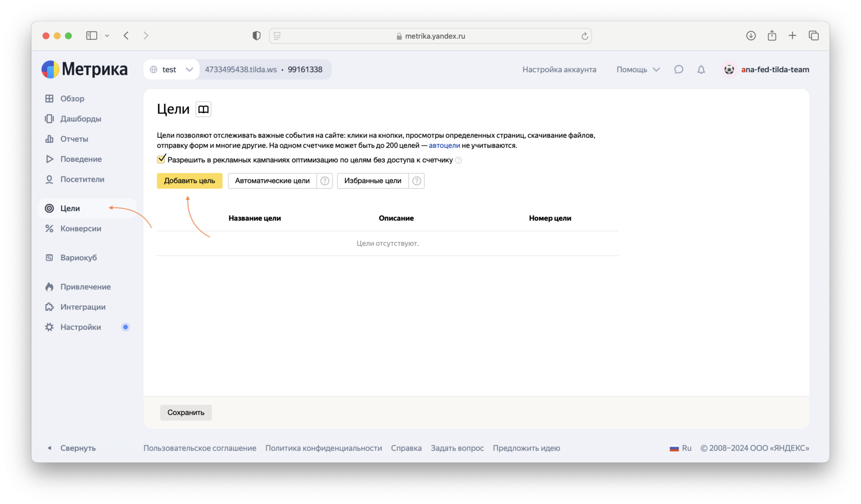Uncheck ad campaign goal optimization checkbox

161,159
